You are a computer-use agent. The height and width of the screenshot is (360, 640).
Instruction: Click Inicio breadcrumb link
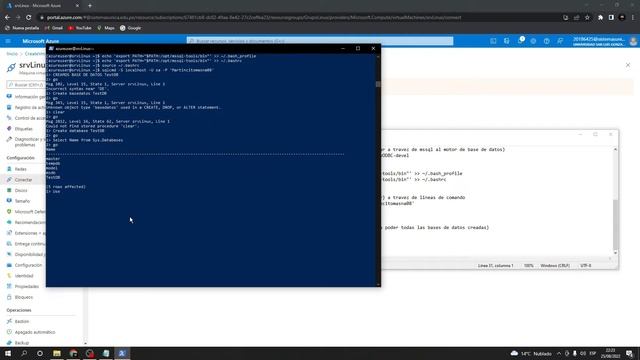[12, 54]
